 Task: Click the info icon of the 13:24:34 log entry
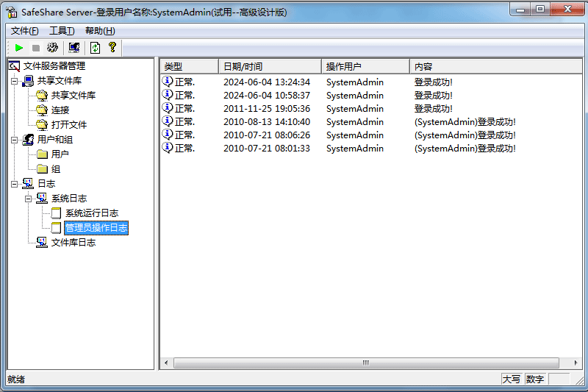[168, 81]
